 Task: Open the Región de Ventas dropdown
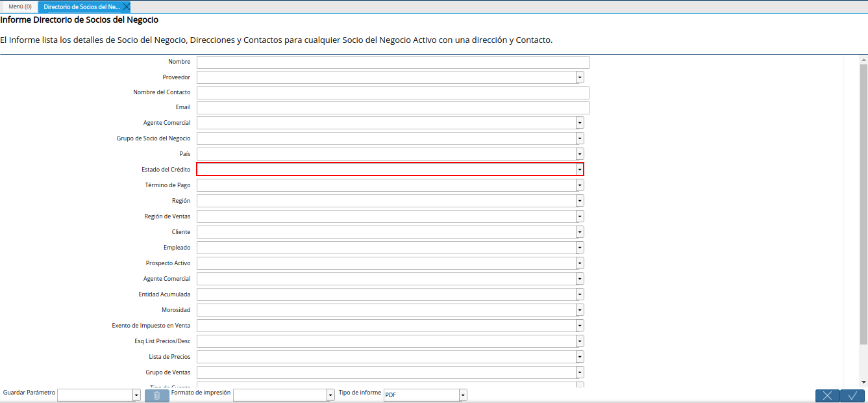(x=580, y=216)
